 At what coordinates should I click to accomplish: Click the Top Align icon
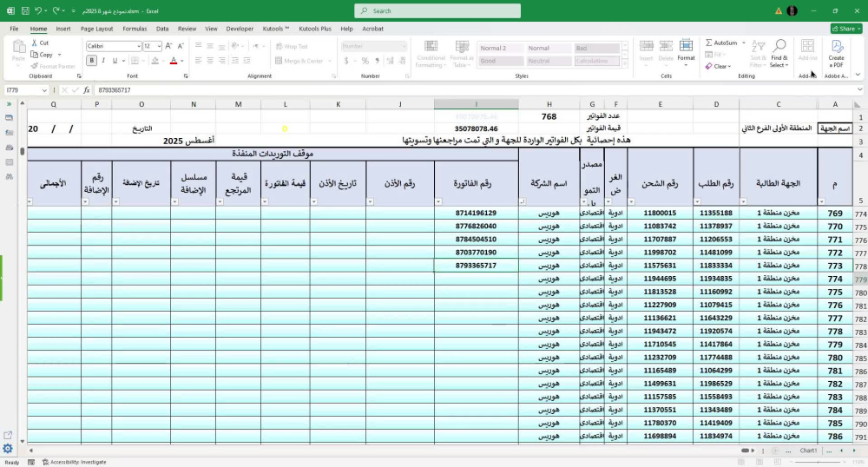pos(198,46)
